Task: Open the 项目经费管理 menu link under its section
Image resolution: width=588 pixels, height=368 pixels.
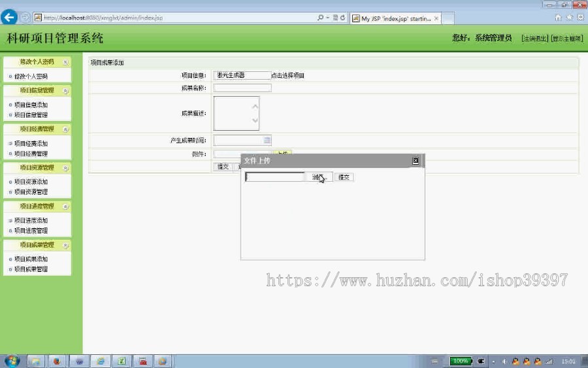Action: 31,154
